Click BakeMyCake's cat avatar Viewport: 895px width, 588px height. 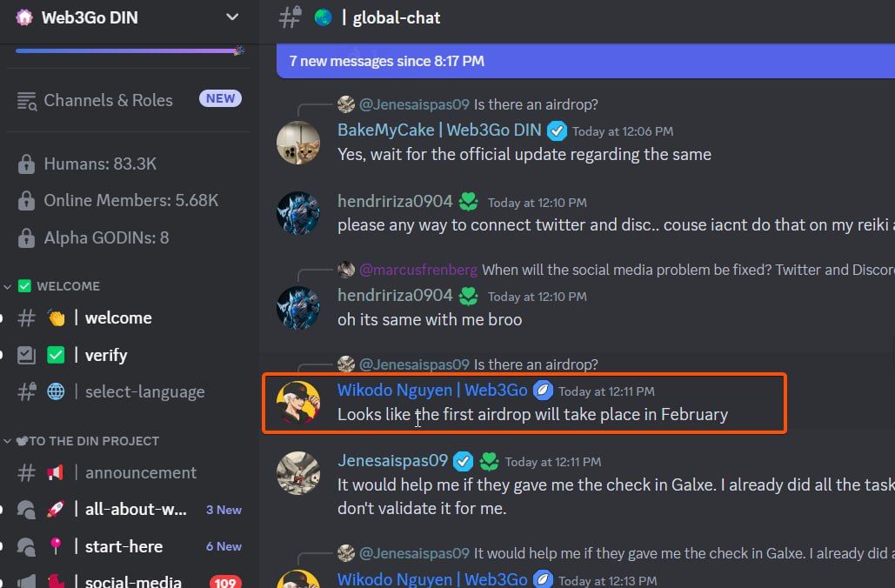click(298, 143)
